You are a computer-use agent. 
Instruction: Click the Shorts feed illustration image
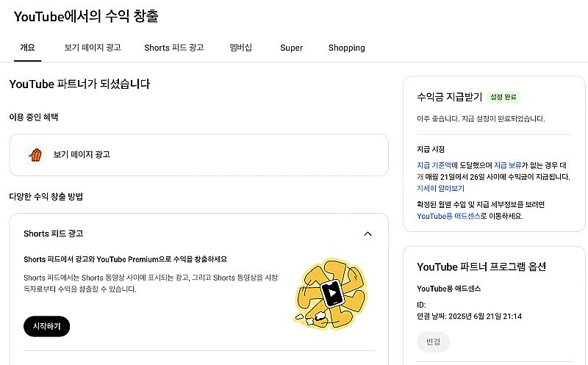point(330,294)
